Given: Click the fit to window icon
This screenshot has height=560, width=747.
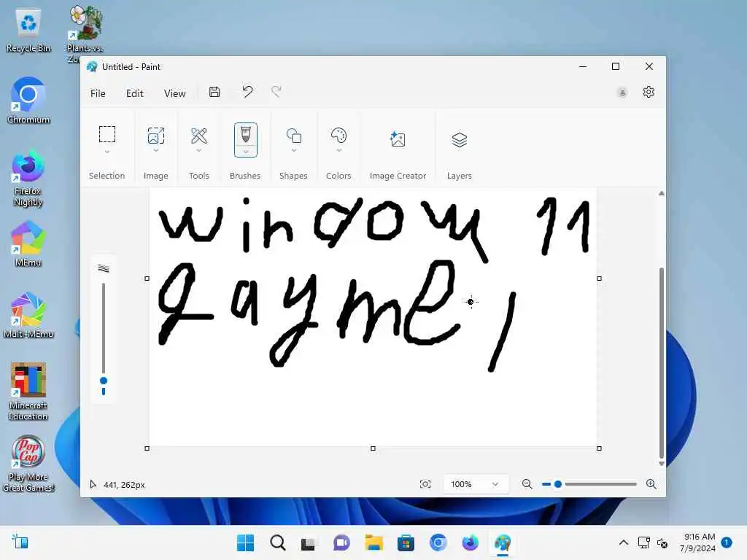Looking at the screenshot, I should (x=425, y=484).
